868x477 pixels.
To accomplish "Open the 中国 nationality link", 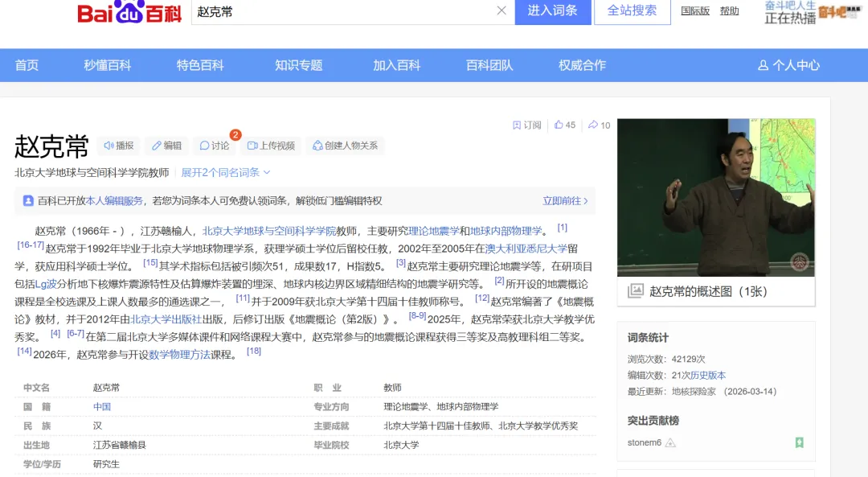I will pyautogui.click(x=102, y=407).
